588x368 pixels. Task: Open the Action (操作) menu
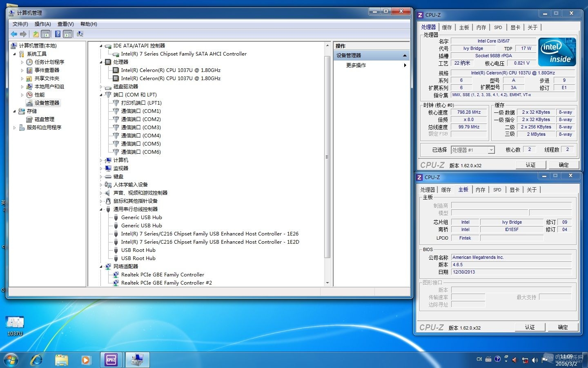tap(42, 24)
